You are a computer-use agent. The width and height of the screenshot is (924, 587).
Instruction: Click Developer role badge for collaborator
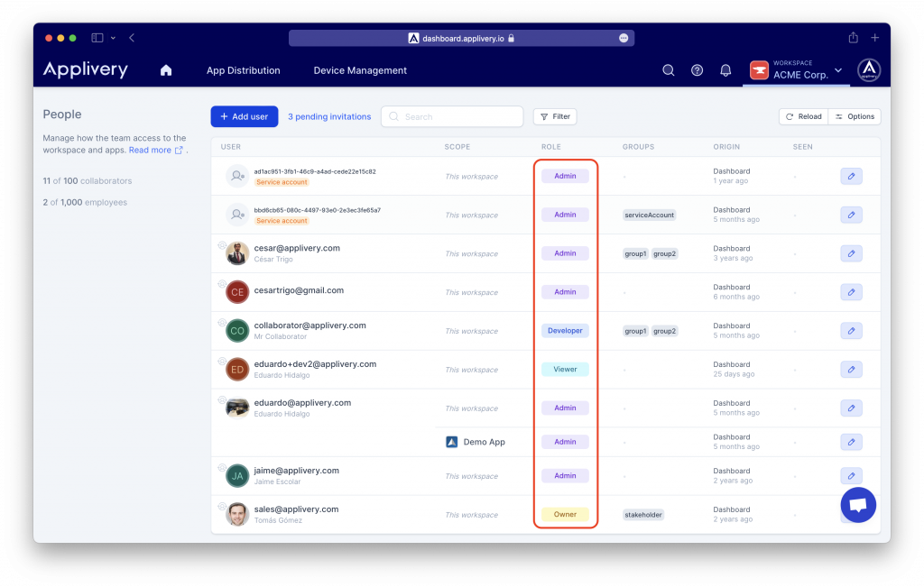[565, 331]
